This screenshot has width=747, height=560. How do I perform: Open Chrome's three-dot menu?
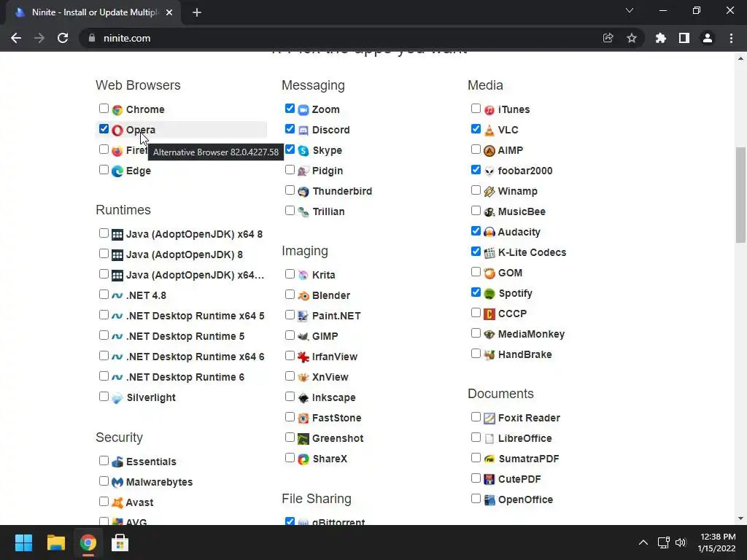click(731, 38)
